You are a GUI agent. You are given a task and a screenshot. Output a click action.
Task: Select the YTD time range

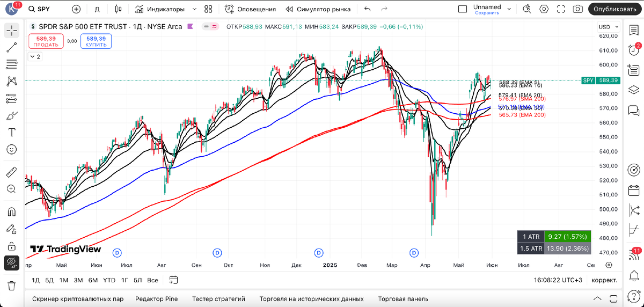pyautogui.click(x=109, y=280)
